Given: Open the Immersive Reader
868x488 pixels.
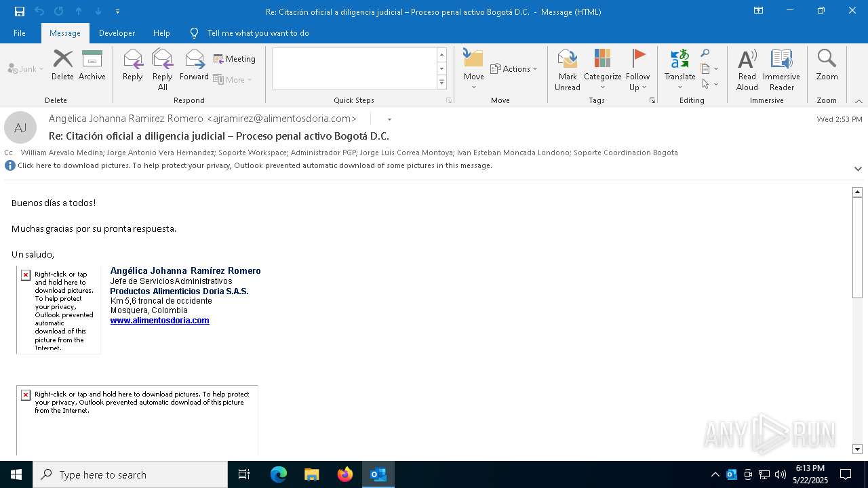Looking at the screenshot, I should point(781,69).
